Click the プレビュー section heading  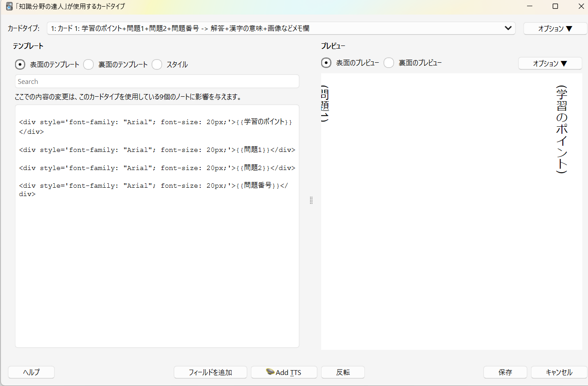[333, 46]
